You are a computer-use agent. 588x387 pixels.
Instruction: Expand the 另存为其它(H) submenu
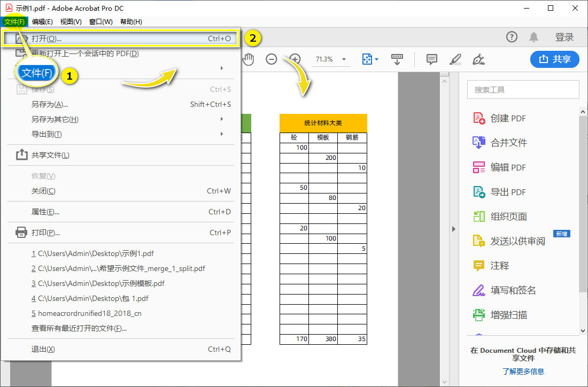(x=222, y=119)
